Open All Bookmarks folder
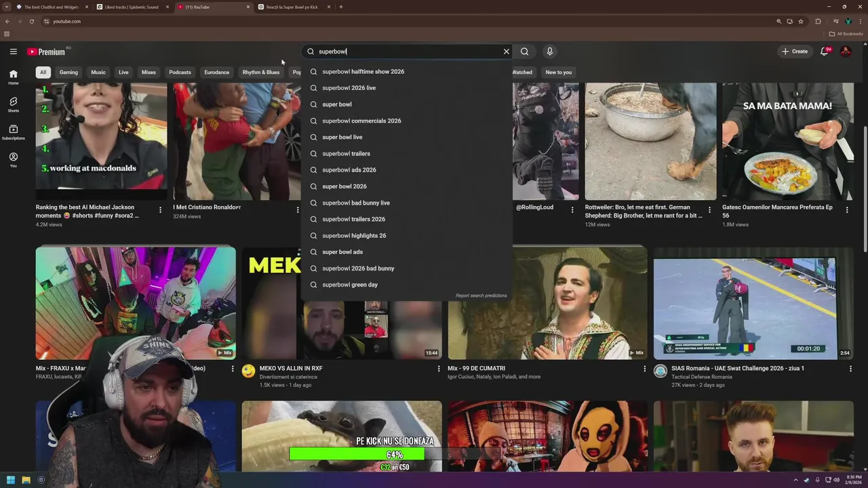Image resolution: width=868 pixels, height=488 pixels. click(x=846, y=34)
